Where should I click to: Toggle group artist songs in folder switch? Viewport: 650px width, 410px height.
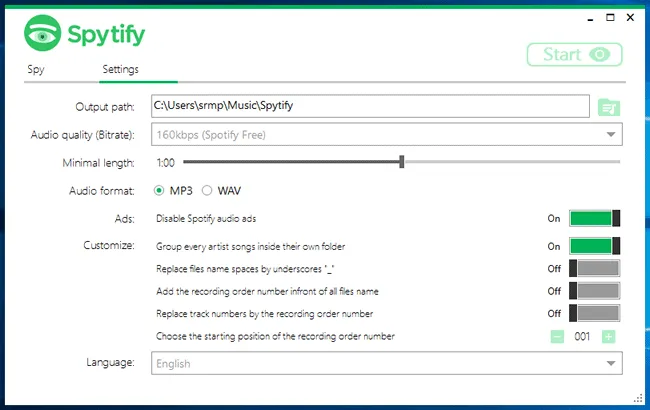click(x=594, y=245)
